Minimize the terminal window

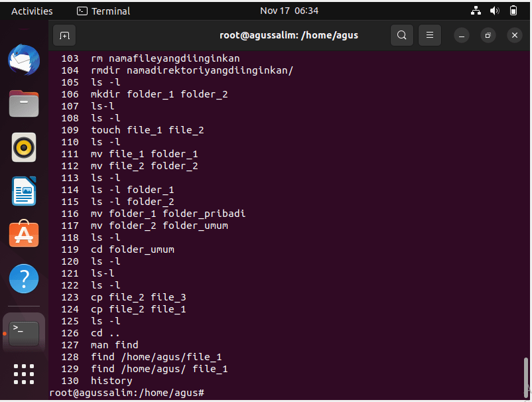462,35
